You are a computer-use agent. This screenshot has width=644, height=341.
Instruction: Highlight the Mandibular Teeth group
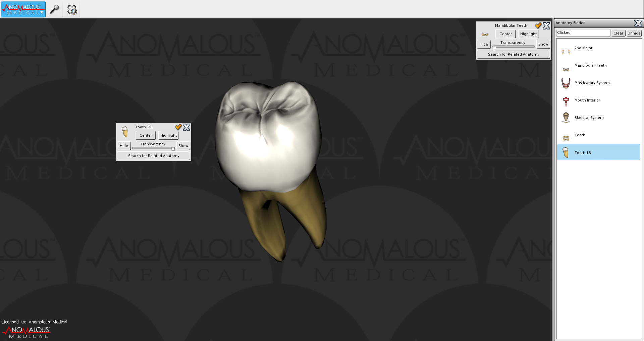click(x=528, y=34)
